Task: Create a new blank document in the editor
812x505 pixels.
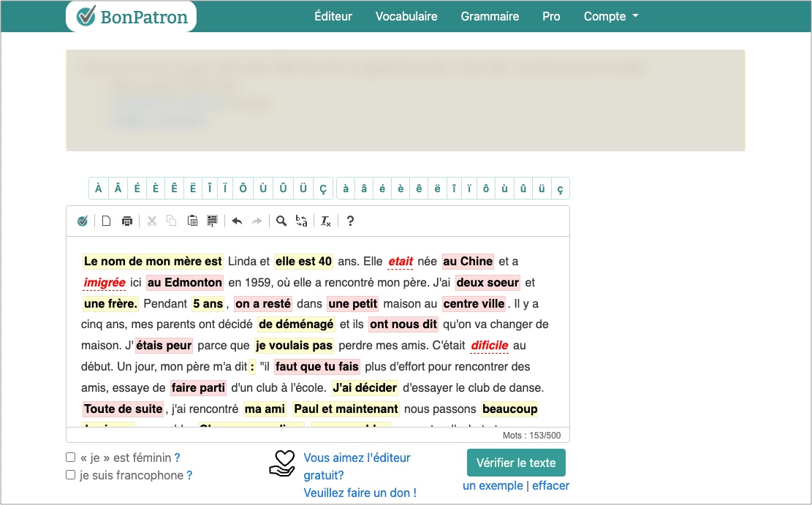Action: pos(106,221)
